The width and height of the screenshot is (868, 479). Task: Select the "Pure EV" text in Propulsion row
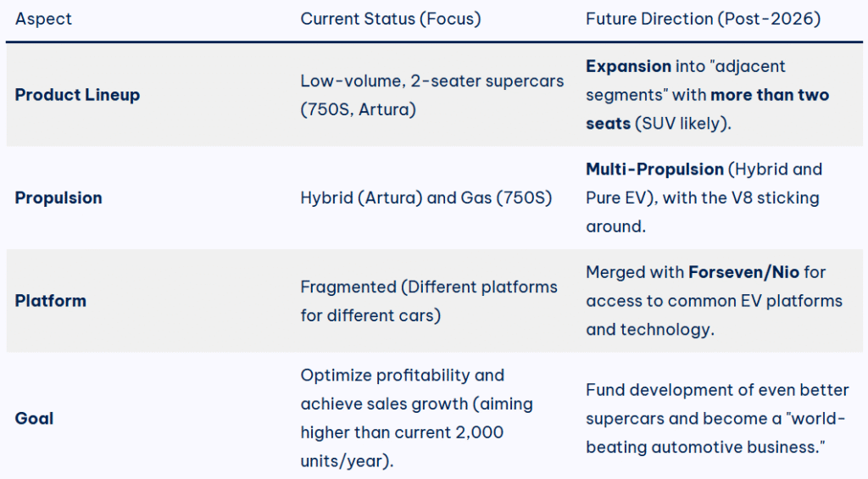pos(617,198)
